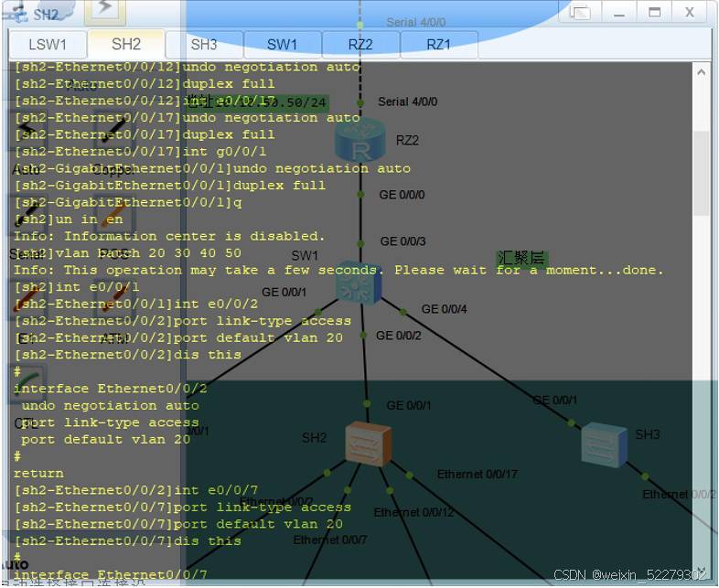Maximize the SH2 terminal window
The width and height of the screenshot is (719, 588).
(x=655, y=13)
